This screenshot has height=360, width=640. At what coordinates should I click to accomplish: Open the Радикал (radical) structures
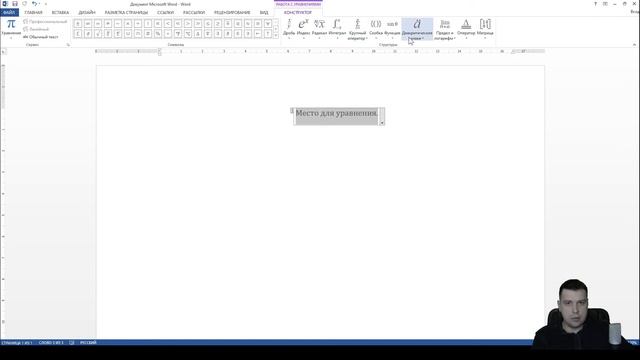pyautogui.click(x=319, y=29)
